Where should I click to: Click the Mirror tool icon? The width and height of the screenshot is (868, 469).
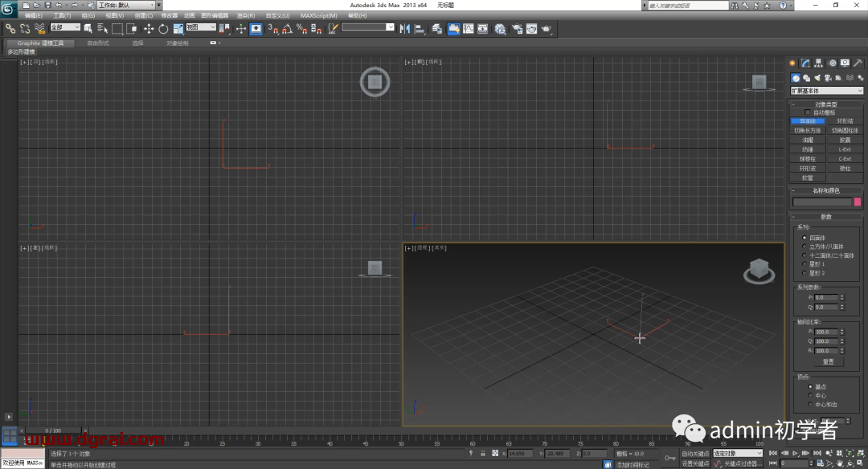[x=404, y=28]
